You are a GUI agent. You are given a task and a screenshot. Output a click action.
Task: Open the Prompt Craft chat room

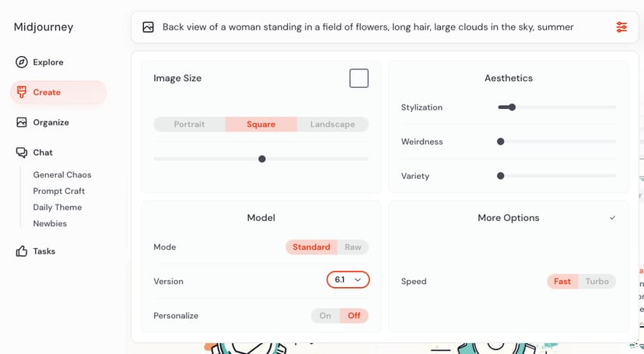59,191
